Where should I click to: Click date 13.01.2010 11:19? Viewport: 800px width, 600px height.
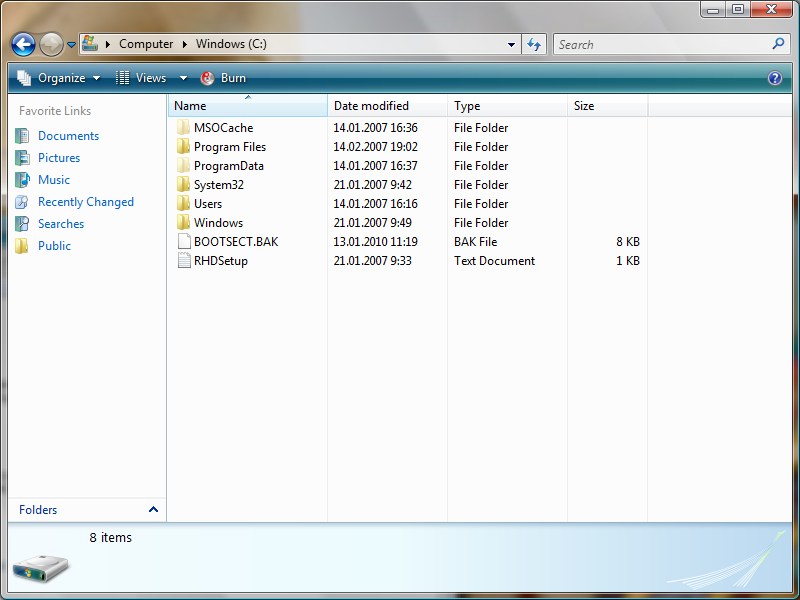pos(376,242)
